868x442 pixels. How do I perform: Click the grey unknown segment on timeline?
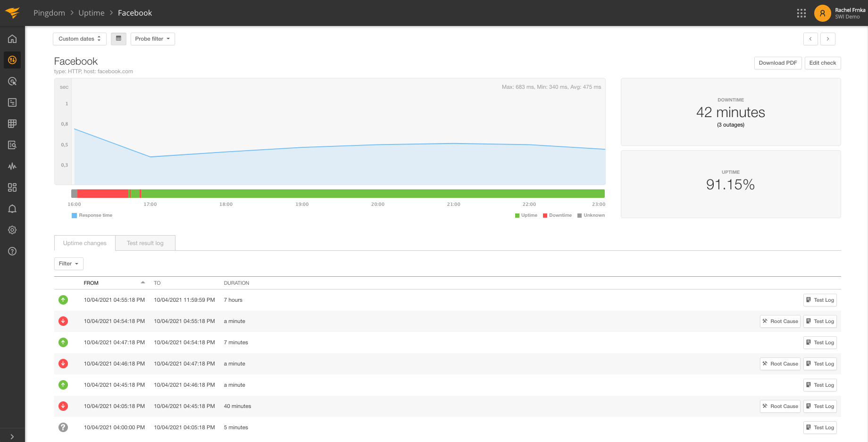74,194
